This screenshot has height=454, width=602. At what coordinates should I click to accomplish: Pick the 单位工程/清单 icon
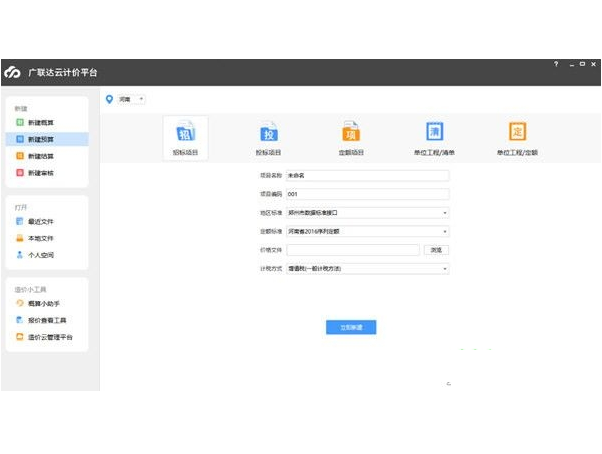pyautogui.click(x=435, y=133)
